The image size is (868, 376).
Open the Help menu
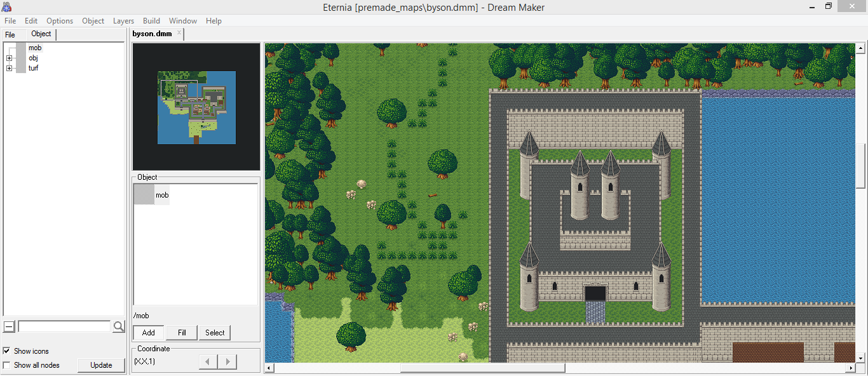pyautogui.click(x=214, y=21)
